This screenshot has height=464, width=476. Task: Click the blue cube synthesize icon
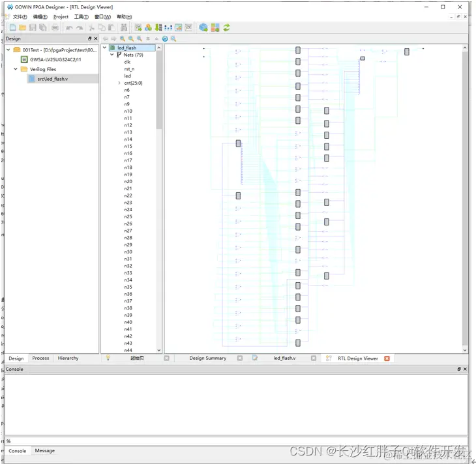203,27
